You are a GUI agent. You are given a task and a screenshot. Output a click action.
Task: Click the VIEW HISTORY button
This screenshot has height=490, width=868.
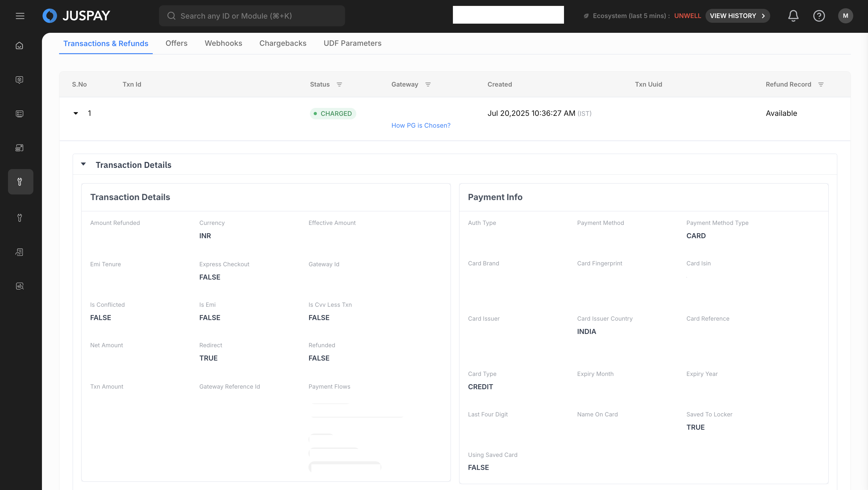point(737,16)
